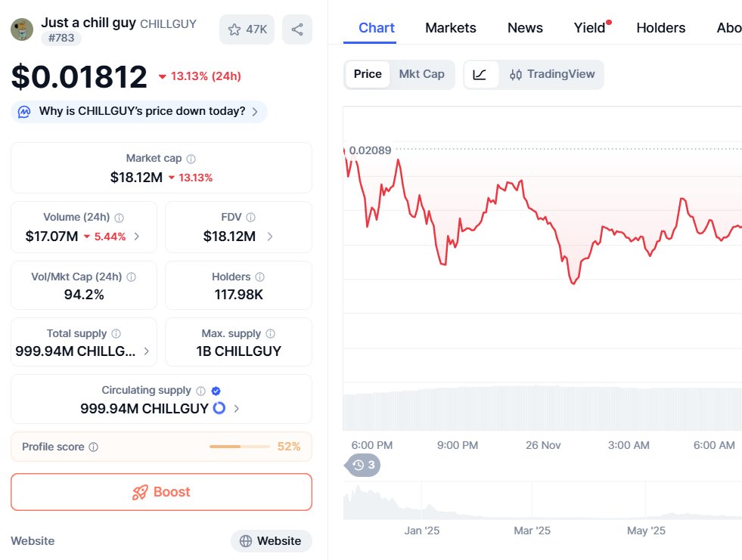
Task: Expand the Total supply details chevron
Action: click(146, 351)
